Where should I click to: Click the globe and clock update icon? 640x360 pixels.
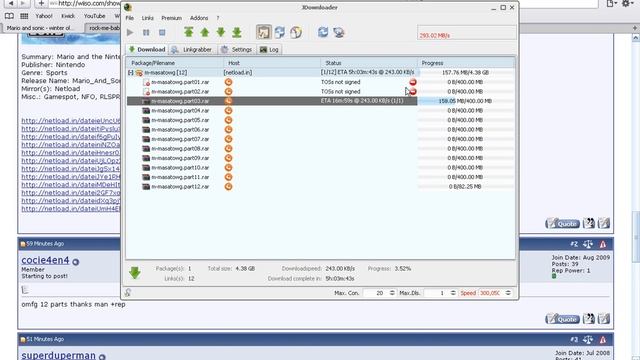[296, 32]
